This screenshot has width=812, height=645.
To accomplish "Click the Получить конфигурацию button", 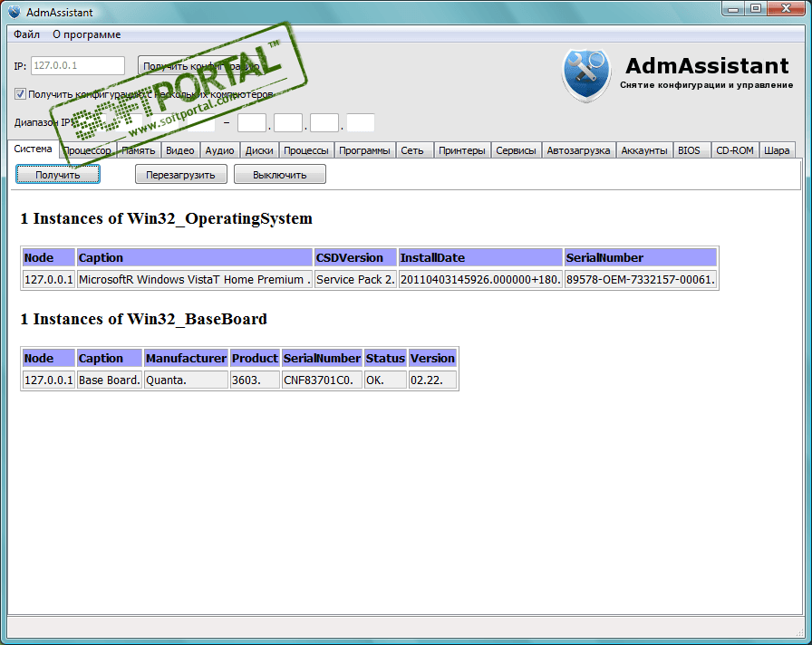I will tap(201, 66).
